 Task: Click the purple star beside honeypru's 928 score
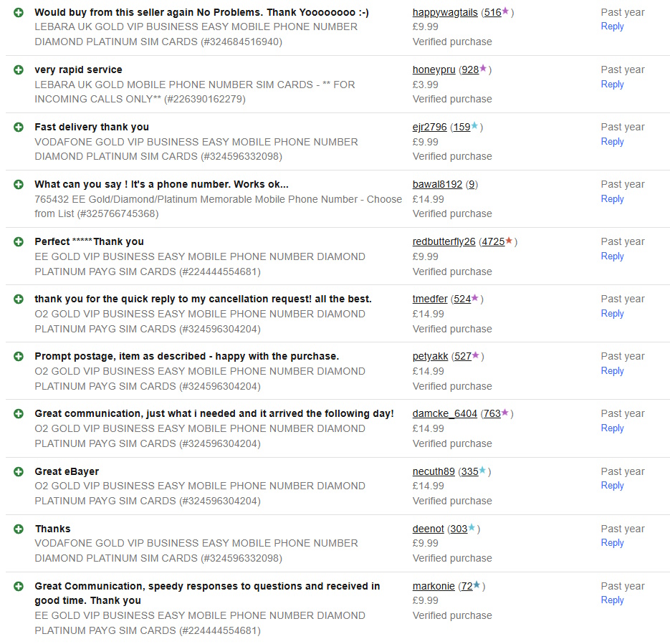coord(483,69)
